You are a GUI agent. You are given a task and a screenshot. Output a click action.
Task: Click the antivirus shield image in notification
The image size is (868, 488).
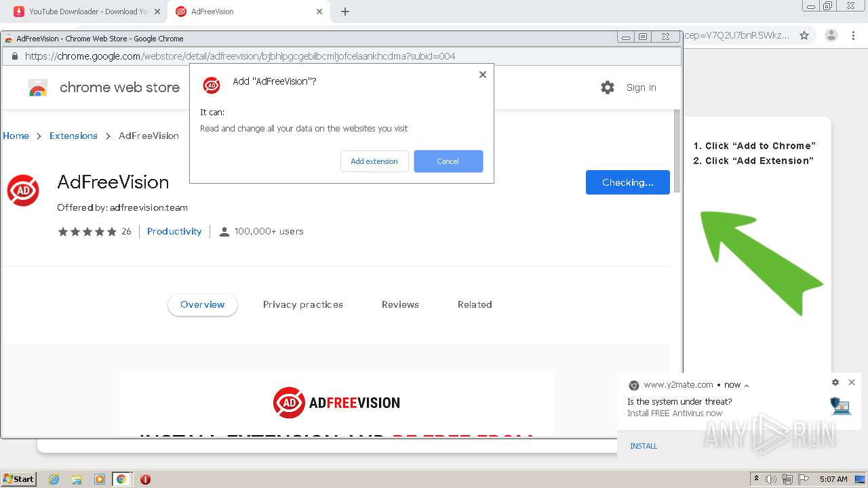tap(841, 406)
